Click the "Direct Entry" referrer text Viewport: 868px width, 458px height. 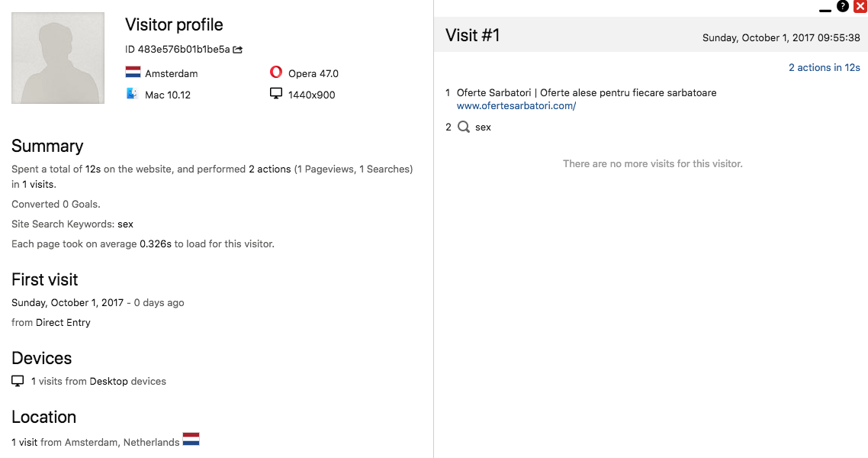(x=63, y=322)
